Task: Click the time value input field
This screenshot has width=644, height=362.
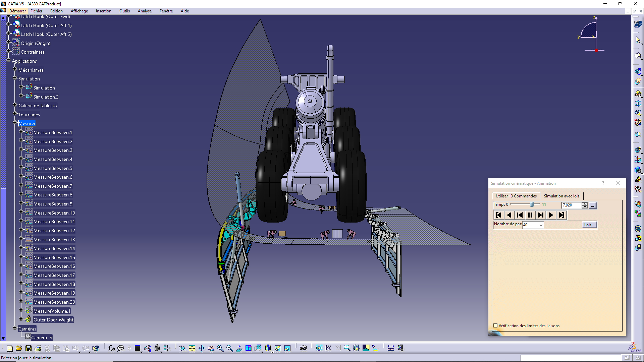Action: [x=571, y=205]
